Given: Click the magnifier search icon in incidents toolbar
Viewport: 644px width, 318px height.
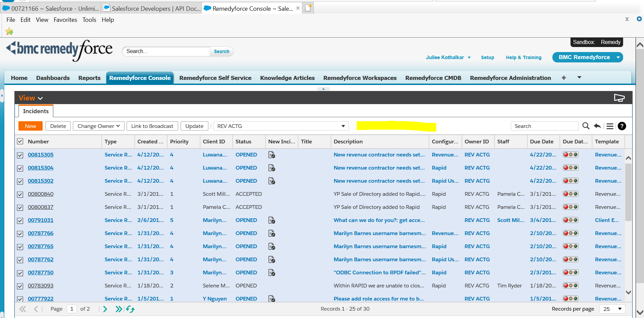Looking at the screenshot, I should pos(586,126).
